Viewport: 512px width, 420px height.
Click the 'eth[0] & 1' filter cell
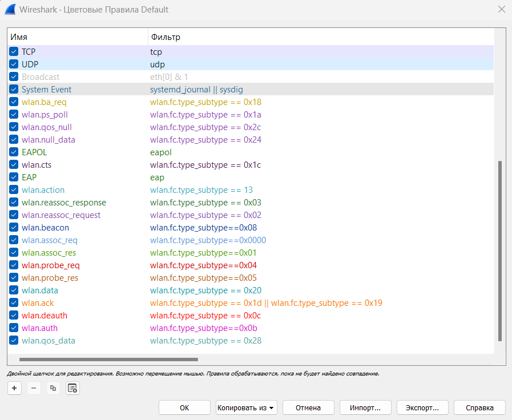point(169,77)
